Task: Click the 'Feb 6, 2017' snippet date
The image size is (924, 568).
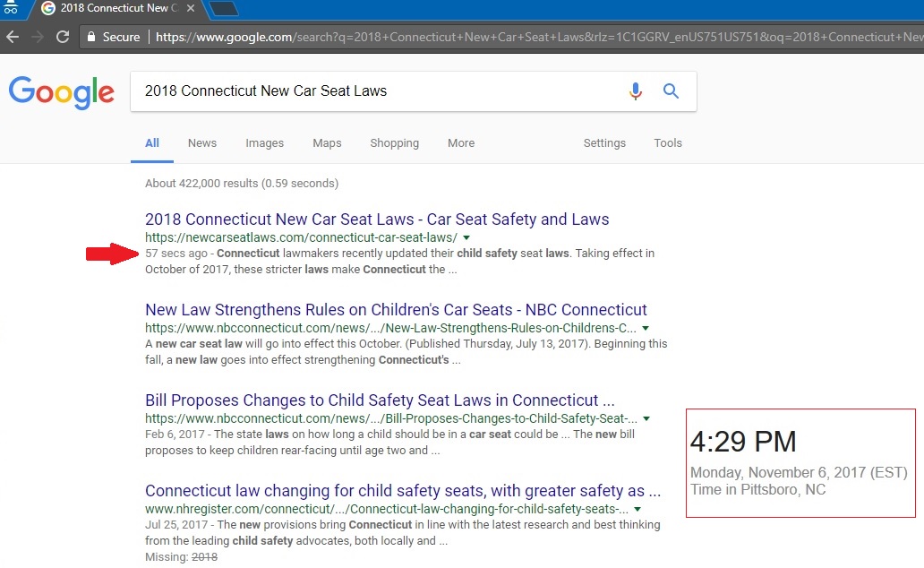Action: (175, 435)
